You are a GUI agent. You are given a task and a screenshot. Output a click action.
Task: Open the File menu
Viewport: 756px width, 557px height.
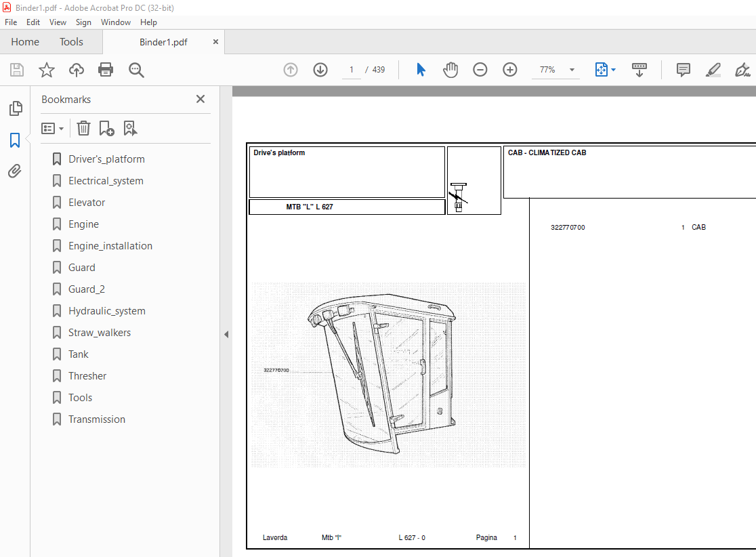[x=11, y=22]
